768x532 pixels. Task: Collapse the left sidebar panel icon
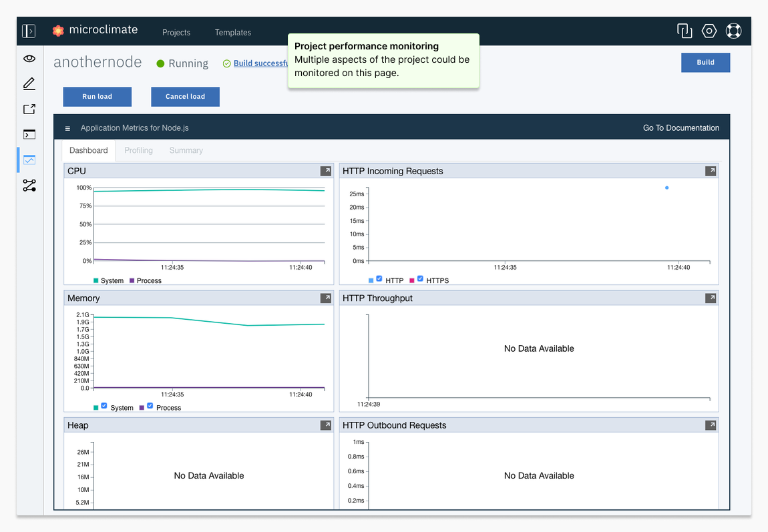pos(29,31)
